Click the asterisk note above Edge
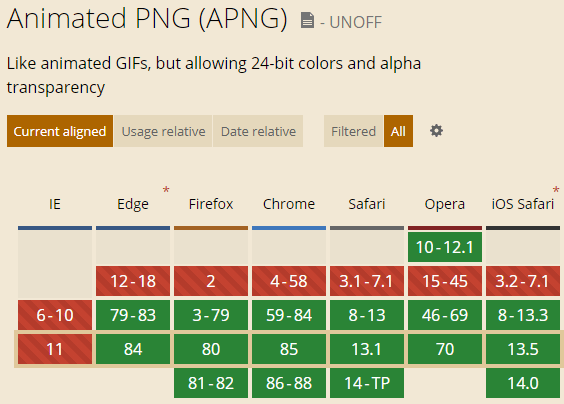Viewport: 564px width, 404px height. click(x=166, y=190)
